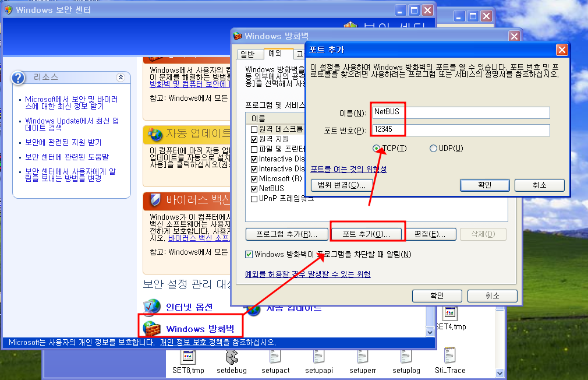588x380 pixels.
Task: Select the TCP(T) radio button
Action: click(376, 148)
